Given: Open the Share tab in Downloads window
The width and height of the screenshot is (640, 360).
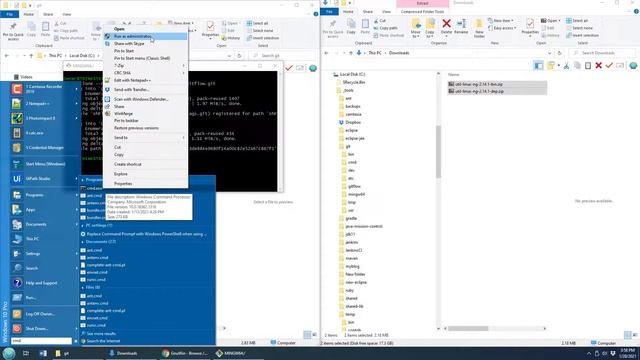Looking at the screenshot, I should [367, 11].
